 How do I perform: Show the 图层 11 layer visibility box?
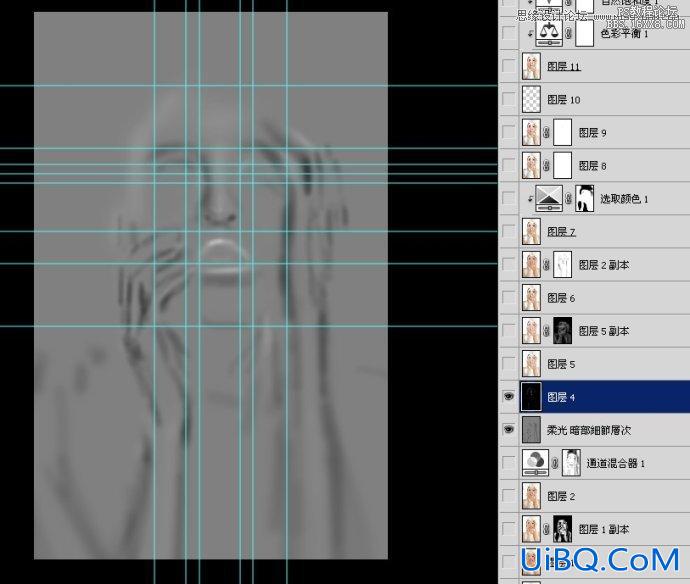508,66
